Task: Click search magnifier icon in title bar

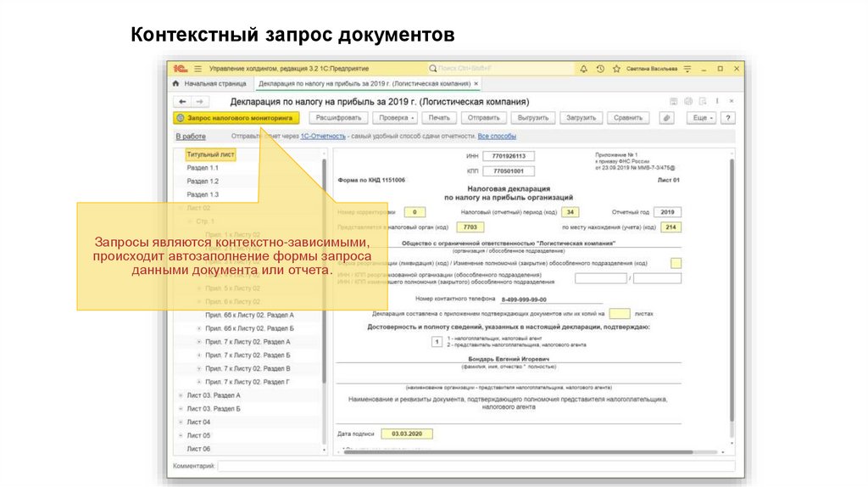Action: [432, 69]
